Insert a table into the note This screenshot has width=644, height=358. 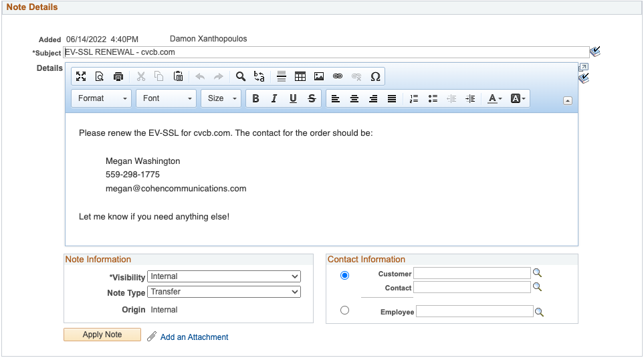[x=300, y=76]
